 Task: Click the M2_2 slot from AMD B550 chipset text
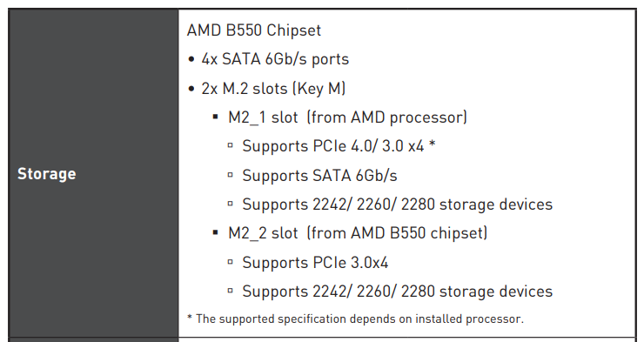point(358,233)
